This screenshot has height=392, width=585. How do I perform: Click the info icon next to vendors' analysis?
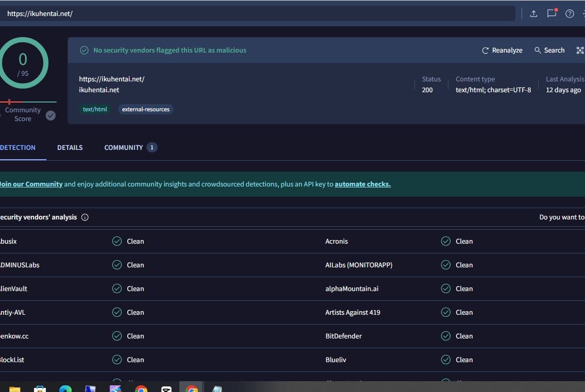[x=85, y=217]
